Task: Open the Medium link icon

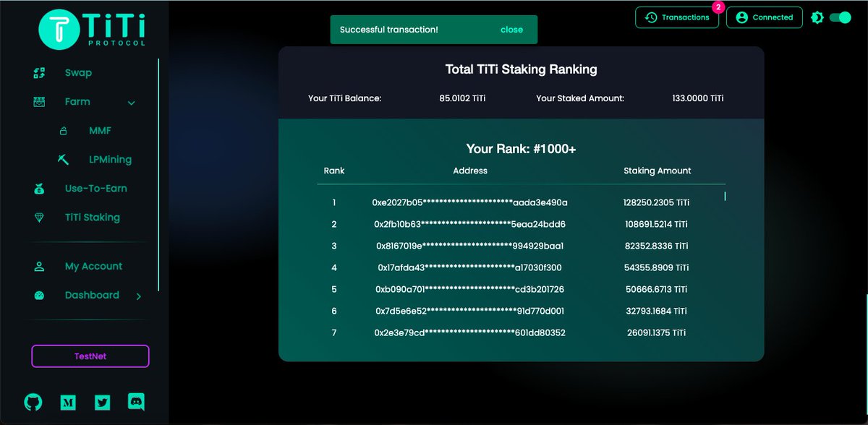Action: (68, 403)
